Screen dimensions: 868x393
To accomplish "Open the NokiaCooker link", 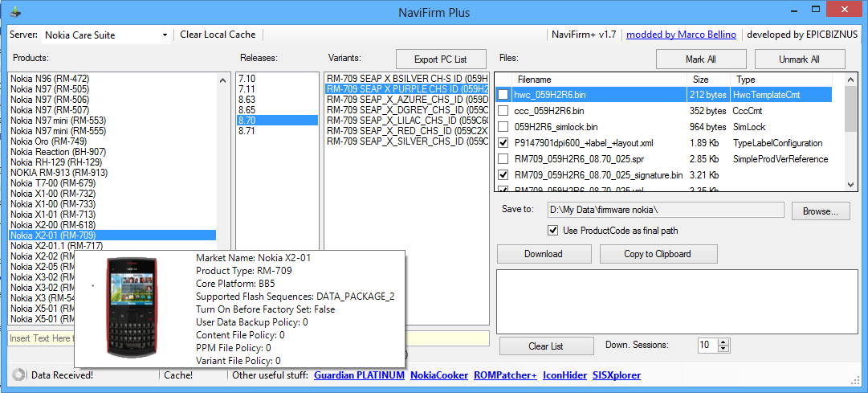I will coord(439,375).
